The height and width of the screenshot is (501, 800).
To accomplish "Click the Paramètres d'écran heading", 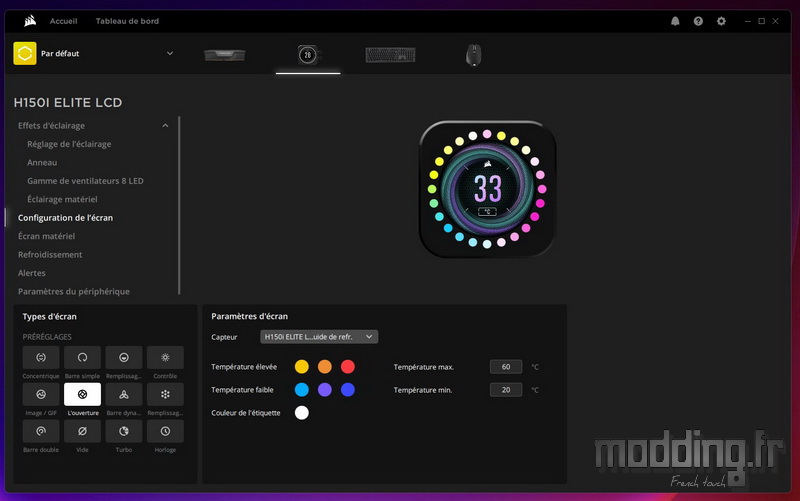I will [x=249, y=316].
